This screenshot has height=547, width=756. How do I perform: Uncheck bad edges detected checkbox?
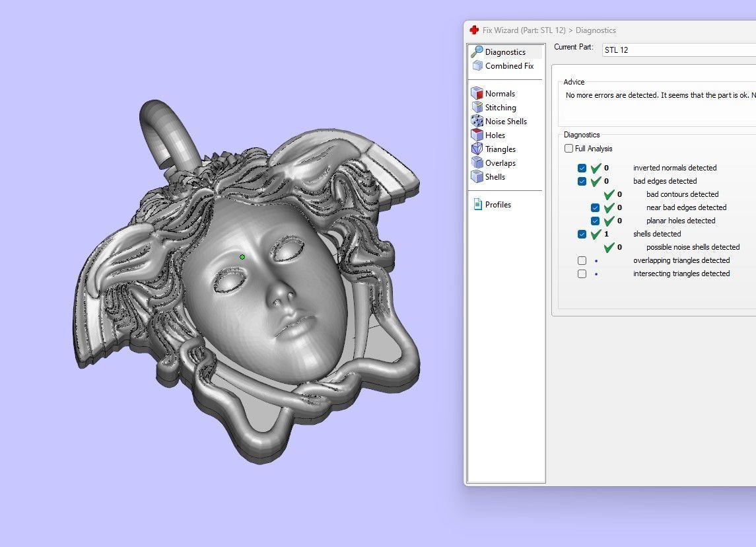[582, 182]
